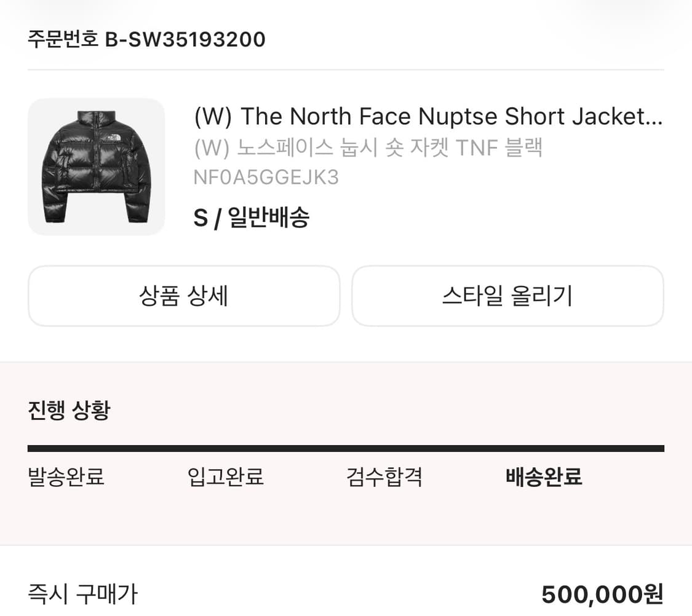Open product details with the 상품 상세 button
Image resolution: width=692 pixels, height=616 pixels.
183,296
